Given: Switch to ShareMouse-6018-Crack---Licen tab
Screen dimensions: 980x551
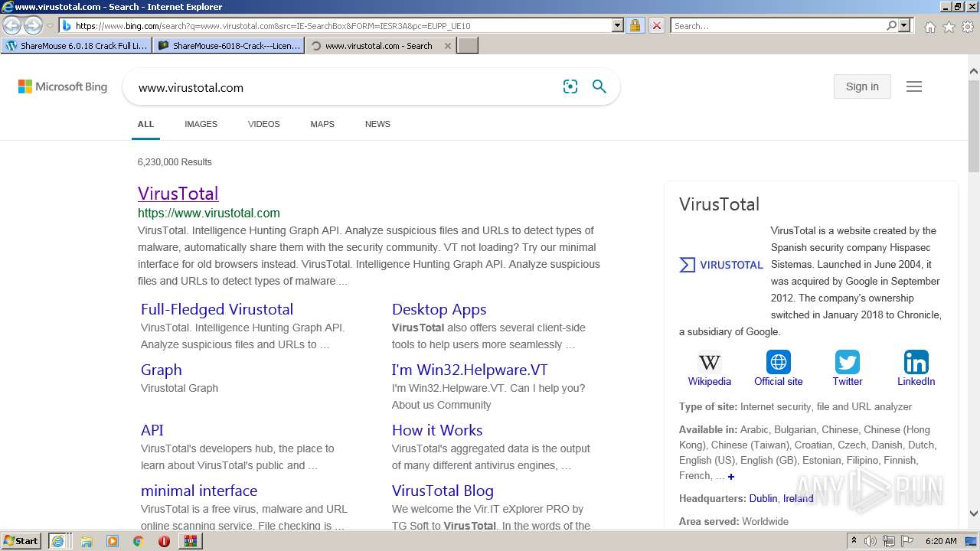Looking at the screenshot, I should (x=229, y=46).
